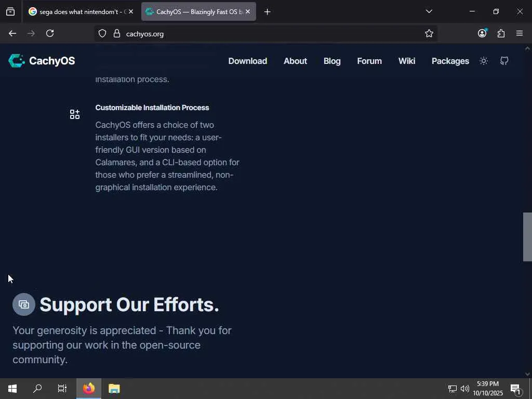Reload the page with refresh icon
This screenshot has width=532, height=399.
click(x=50, y=33)
